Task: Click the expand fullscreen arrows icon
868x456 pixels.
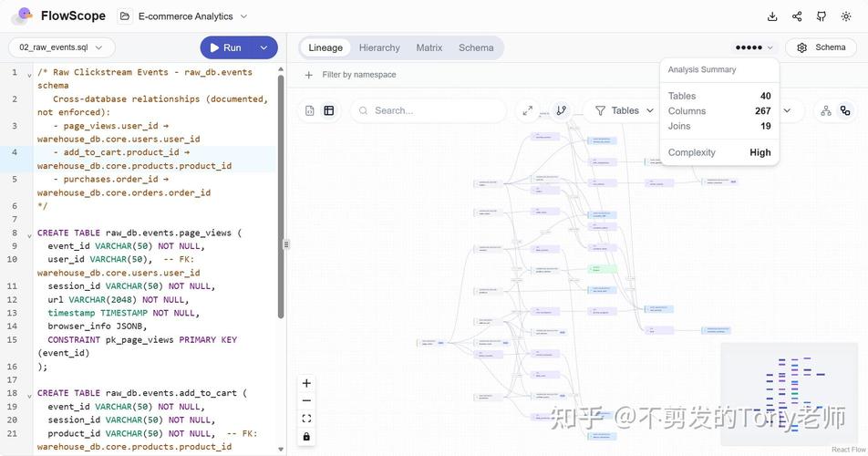Action: pyautogui.click(x=528, y=110)
